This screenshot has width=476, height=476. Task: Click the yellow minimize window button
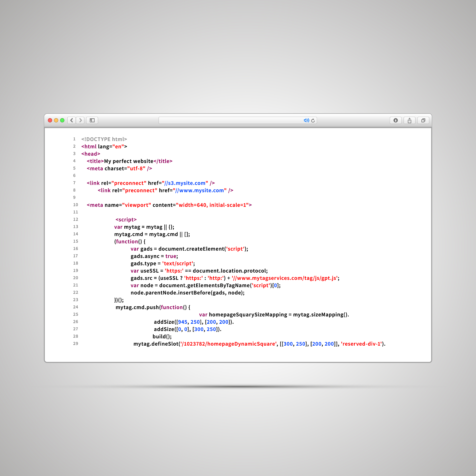point(56,120)
